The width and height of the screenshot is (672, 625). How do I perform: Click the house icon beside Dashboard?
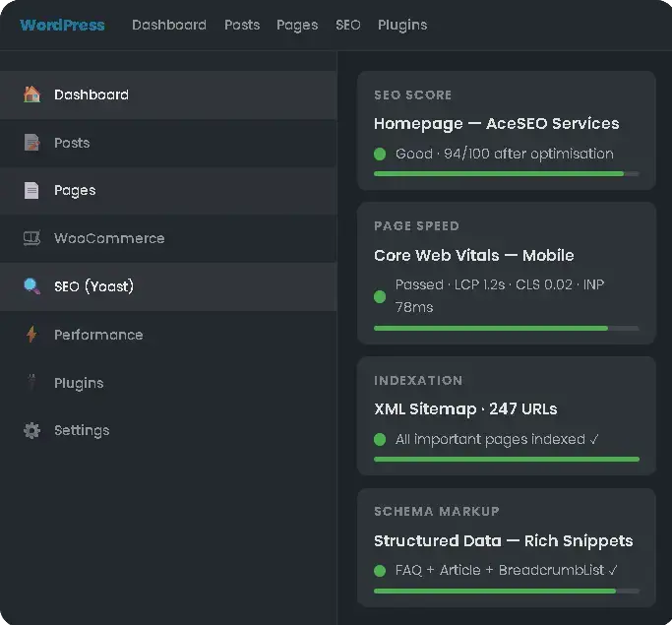point(31,94)
